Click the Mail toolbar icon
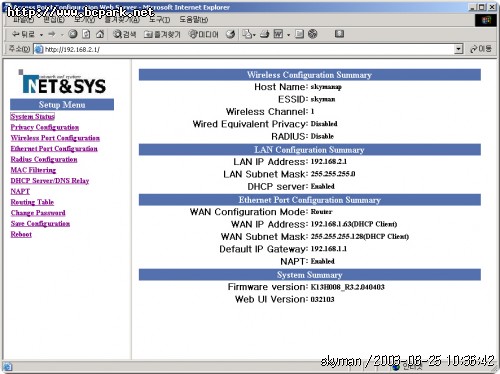The height and width of the screenshot is (374, 500). click(x=247, y=34)
